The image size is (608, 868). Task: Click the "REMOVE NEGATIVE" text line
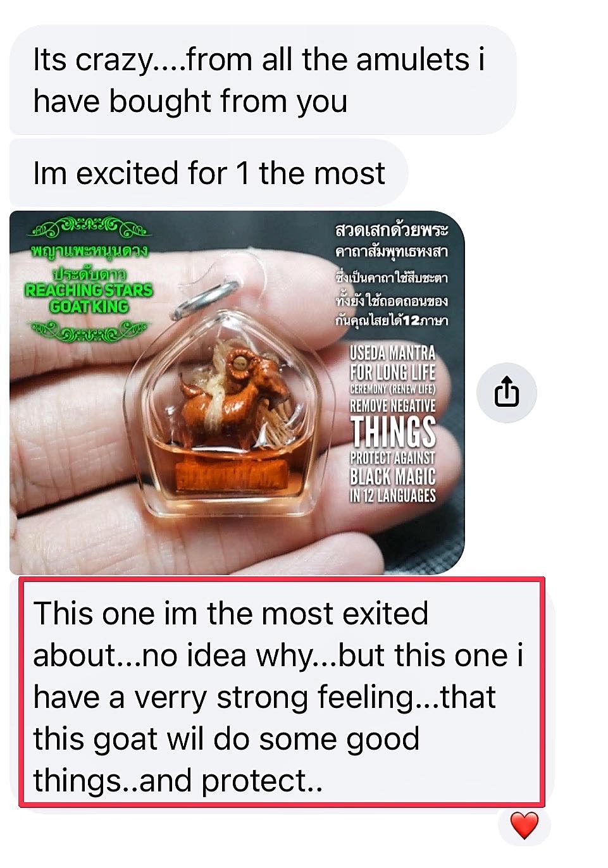pos(393,405)
